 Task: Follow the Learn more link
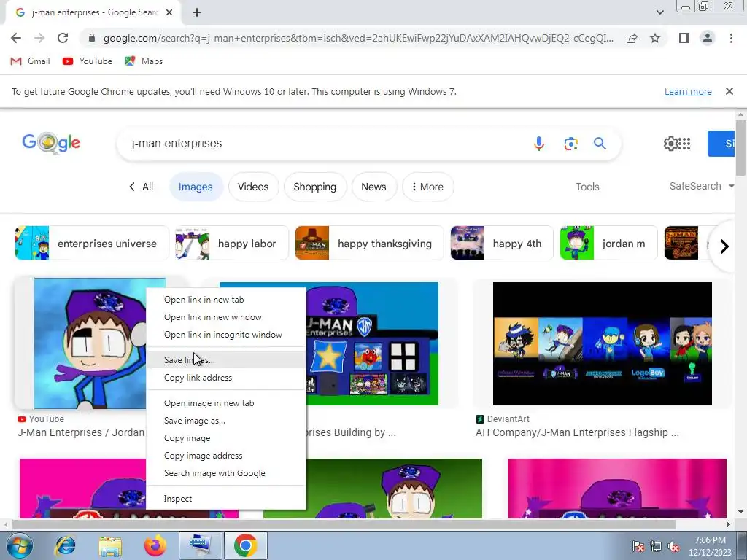[688, 91]
